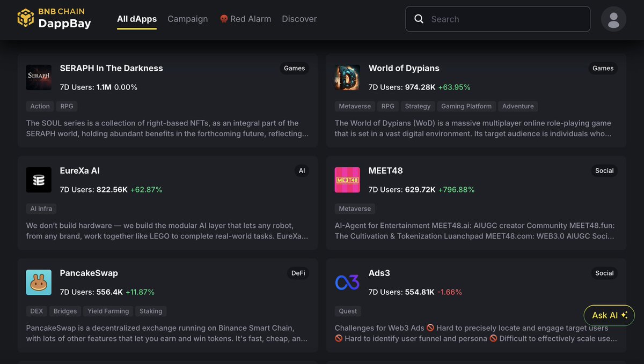This screenshot has height=364, width=644.
Task: Go to the Red Alarm tab
Action: tap(245, 19)
